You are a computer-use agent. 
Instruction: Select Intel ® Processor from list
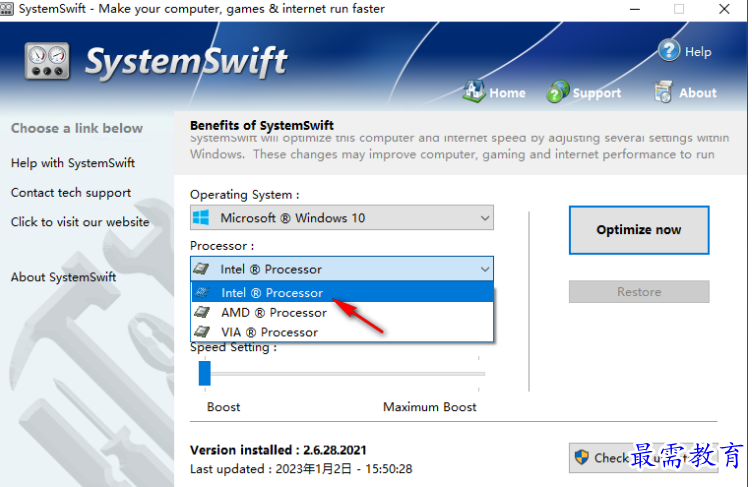point(342,292)
